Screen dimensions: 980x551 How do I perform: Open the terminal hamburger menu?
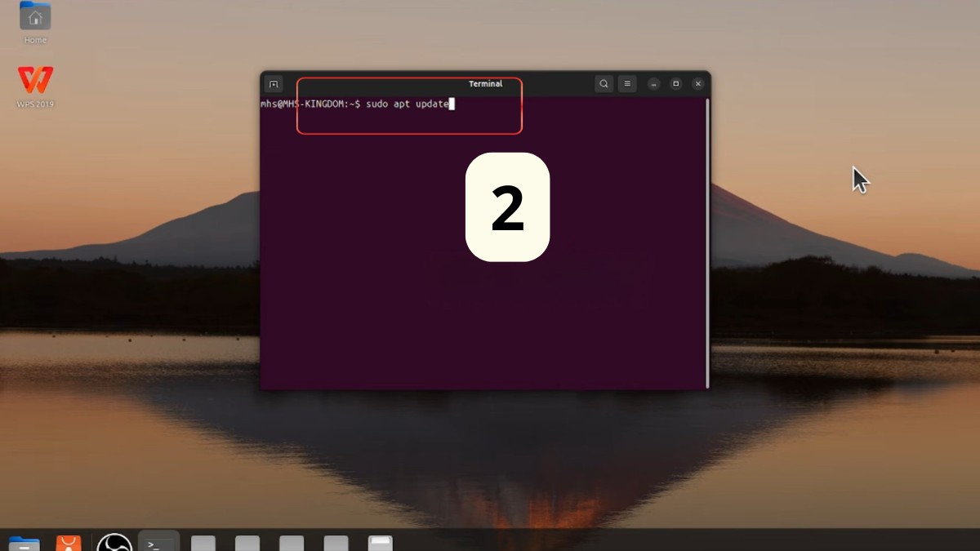tap(627, 83)
